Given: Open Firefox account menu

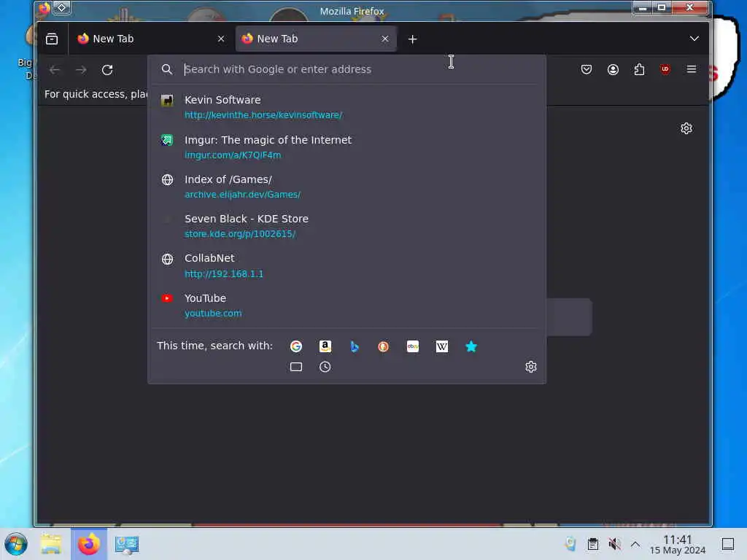Looking at the screenshot, I should coord(613,69).
